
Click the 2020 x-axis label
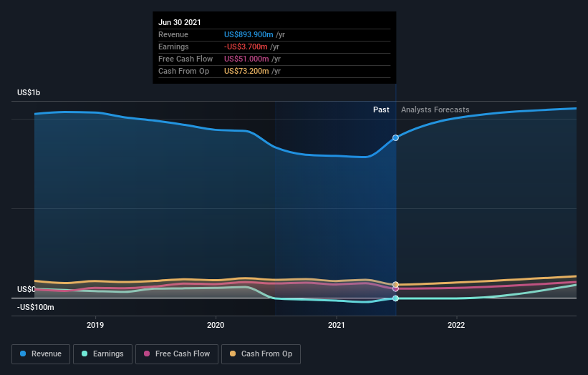click(x=216, y=325)
